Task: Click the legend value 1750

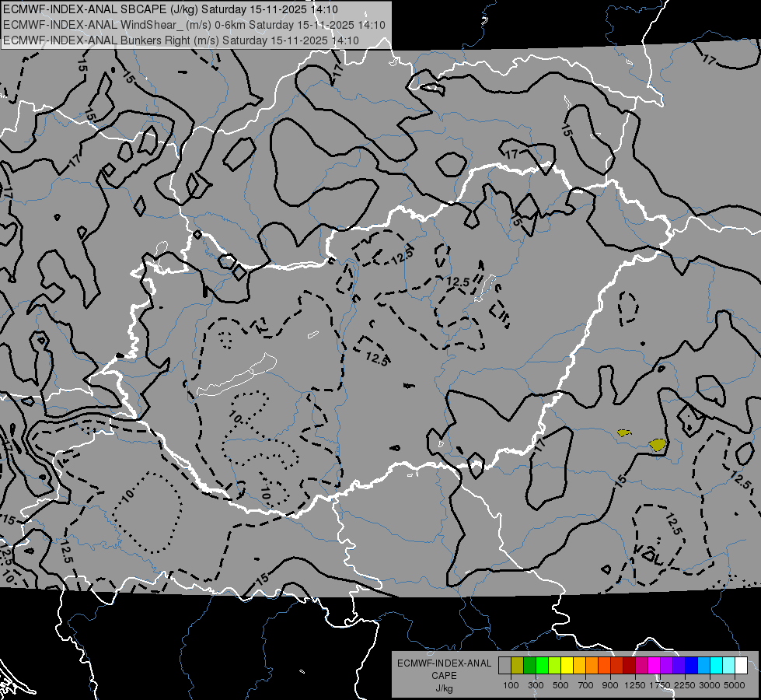Action: (x=660, y=685)
